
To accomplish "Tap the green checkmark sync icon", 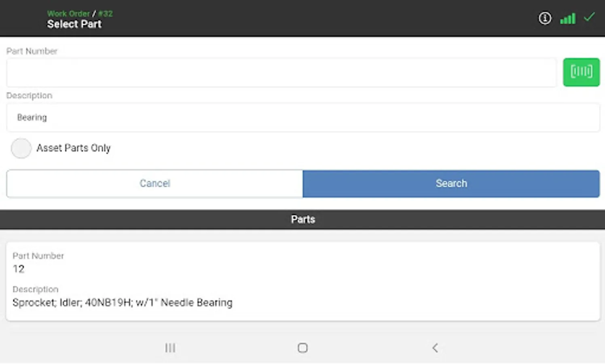I will point(589,17).
